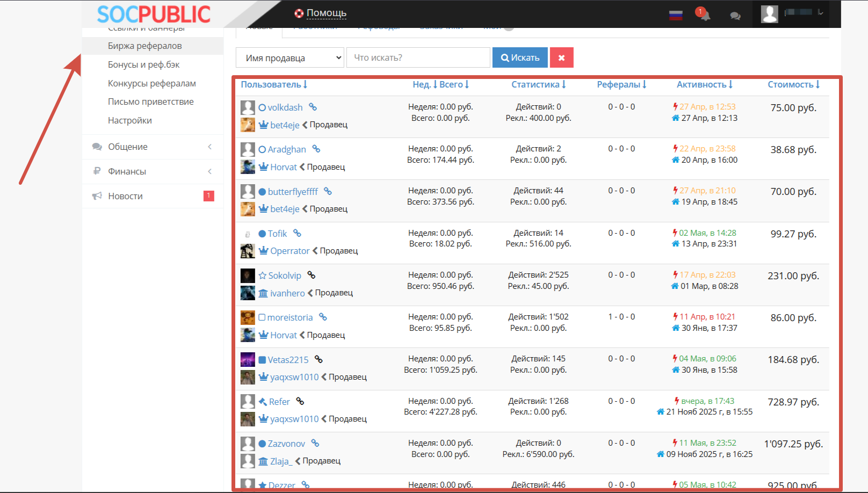The image size is (868, 493).
Task: Click the Искать search button
Action: (520, 57)
